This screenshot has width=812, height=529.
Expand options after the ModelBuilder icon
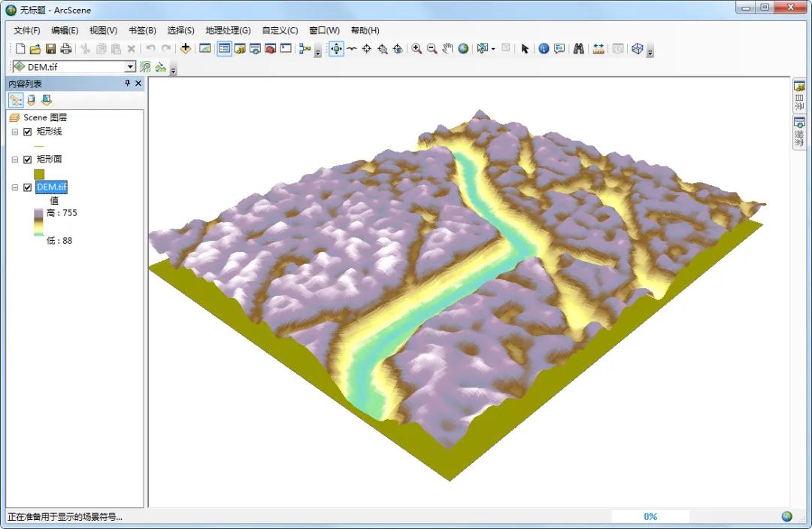[318, 50]
